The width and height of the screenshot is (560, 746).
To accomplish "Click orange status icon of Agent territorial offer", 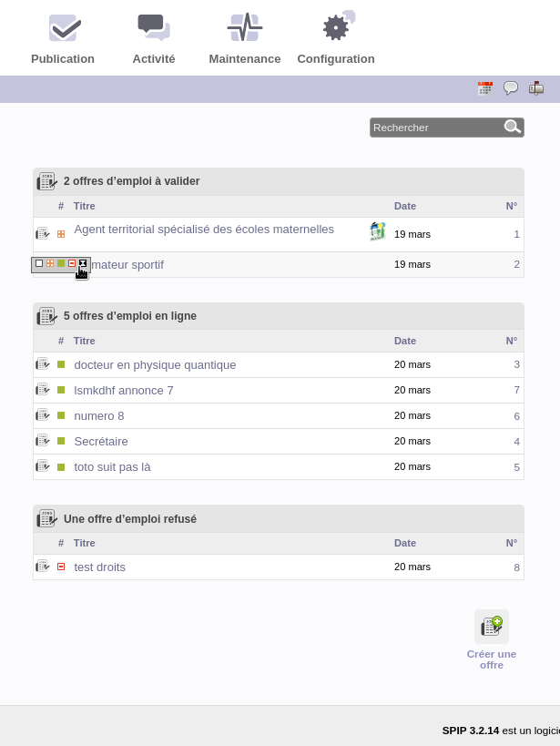I will click(x=61, y=234).
